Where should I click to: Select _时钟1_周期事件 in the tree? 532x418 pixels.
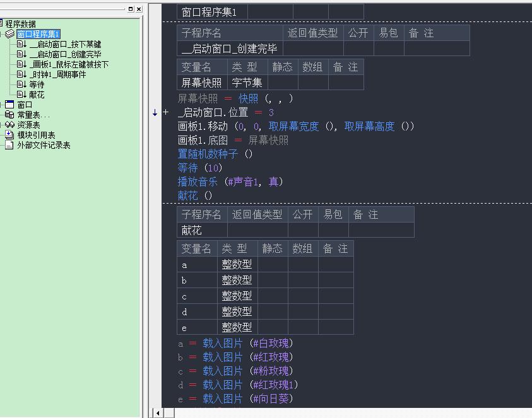(x=57, y=74)
